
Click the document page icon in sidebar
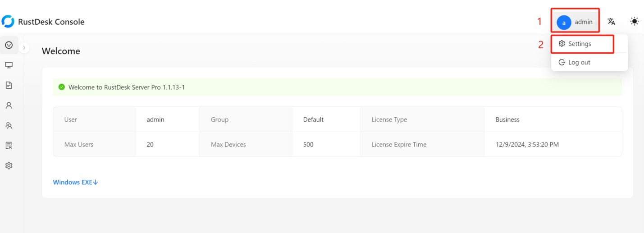point(9,85)
